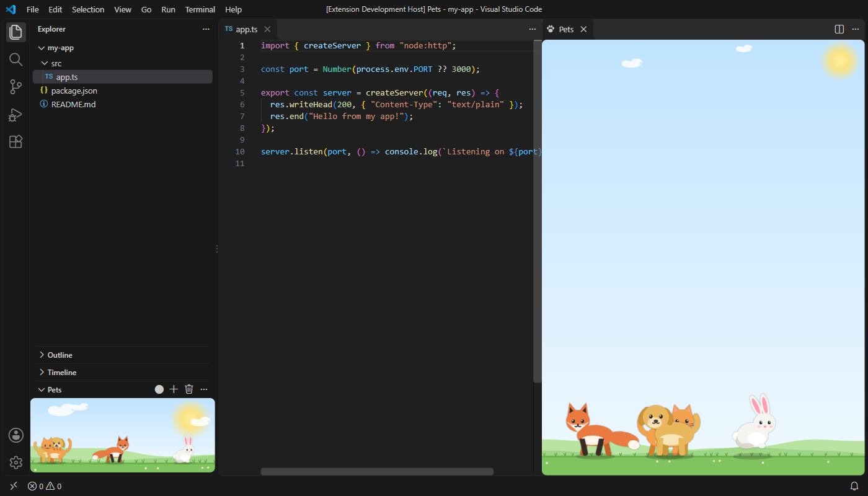Collapse the Pets section in Explorer
The image size is (868, 496).
click(42, 389)
